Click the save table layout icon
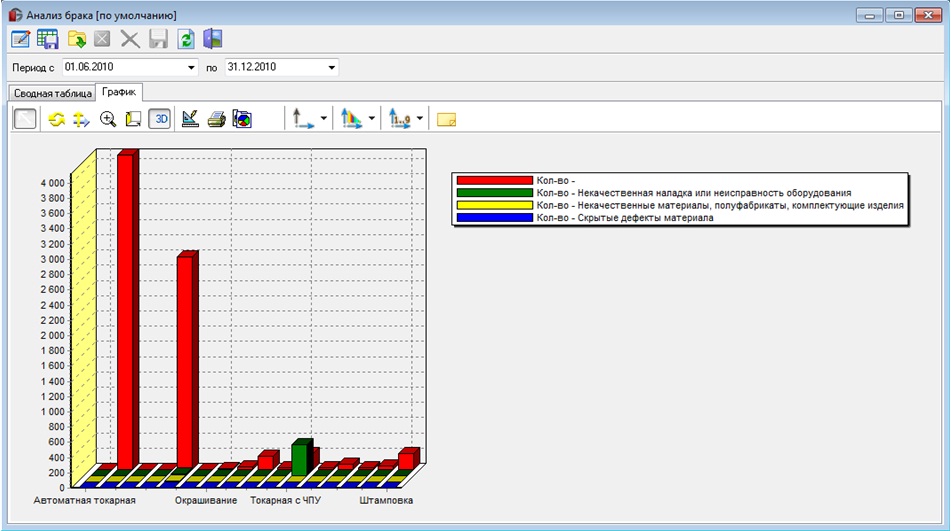The width and height of the screenshot is (951, 531). pos(48,39)
